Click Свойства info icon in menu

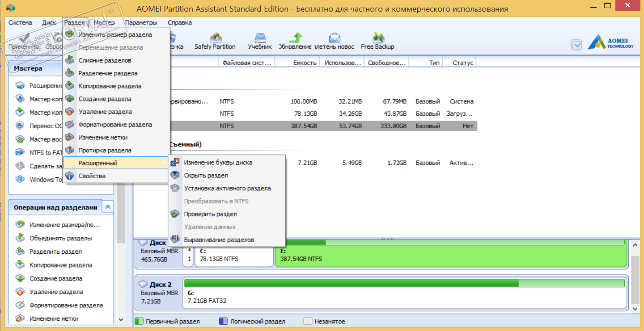point(70,176)
